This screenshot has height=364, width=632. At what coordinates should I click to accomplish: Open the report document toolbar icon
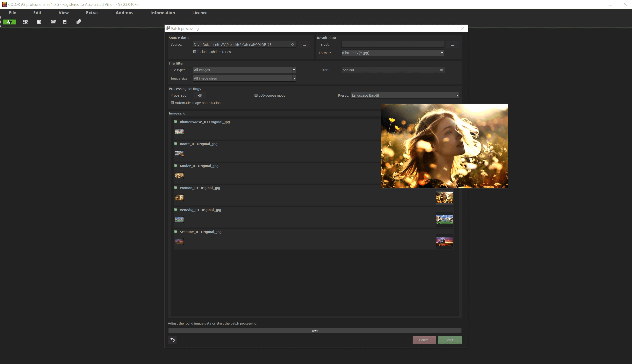(x=65, y=22)
